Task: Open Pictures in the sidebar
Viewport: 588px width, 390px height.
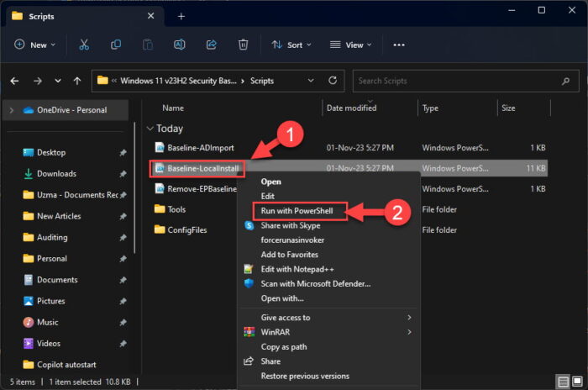Action: 50,301
